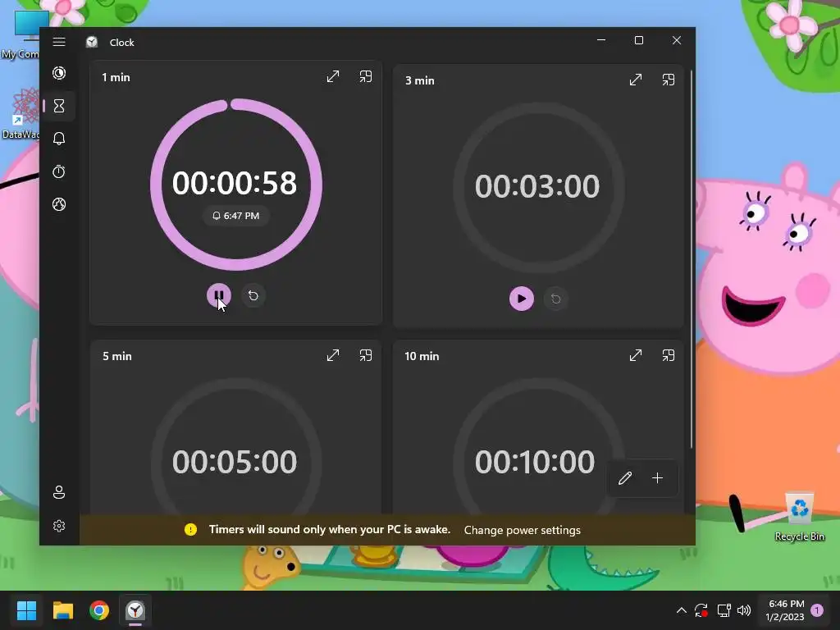The width and height of the screenshot is (840, 630).
Task: Pause the 1 min timer
Action: point(218,295)
